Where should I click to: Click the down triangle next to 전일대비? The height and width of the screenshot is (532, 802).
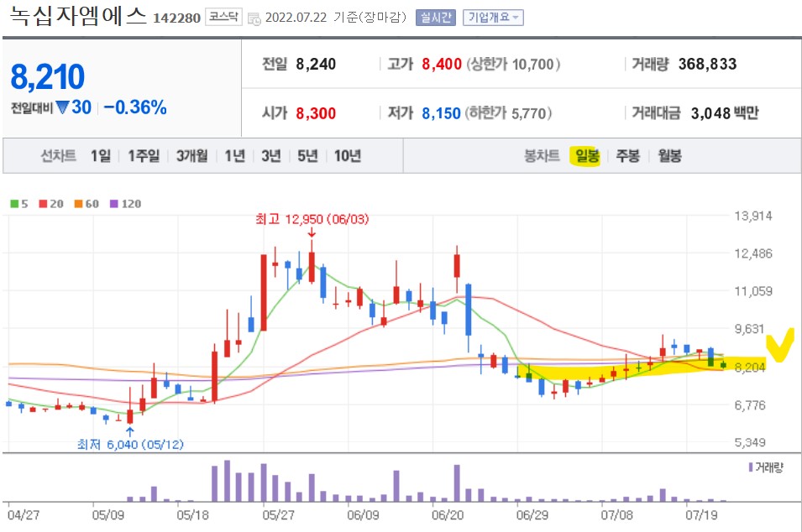pyautogui.click(x=62, y=107)
